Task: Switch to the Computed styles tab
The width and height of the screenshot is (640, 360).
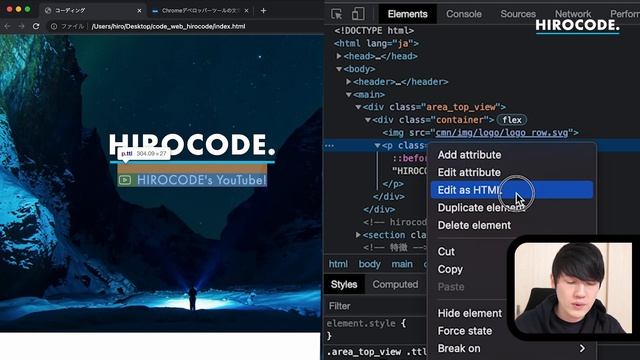Action: [x=395, y=284]
